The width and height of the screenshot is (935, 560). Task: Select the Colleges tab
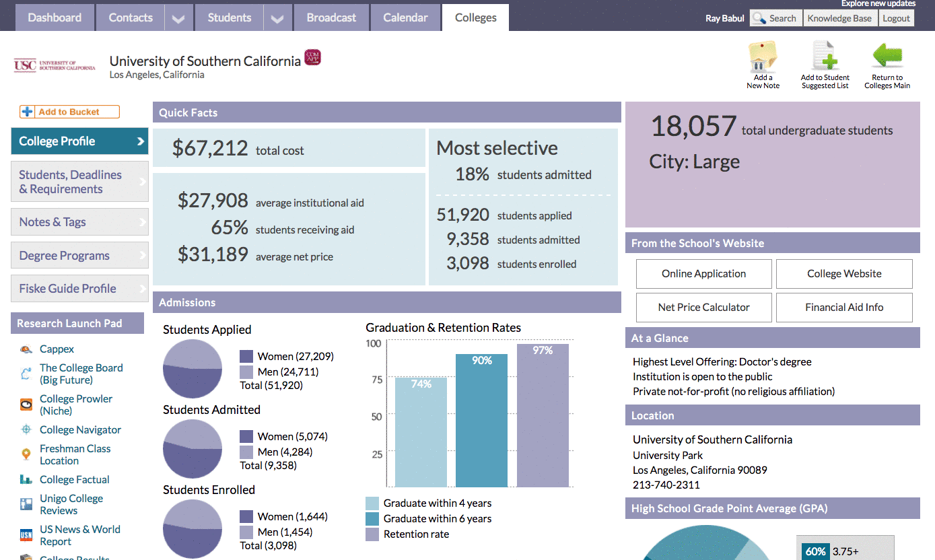click(475, 17)
